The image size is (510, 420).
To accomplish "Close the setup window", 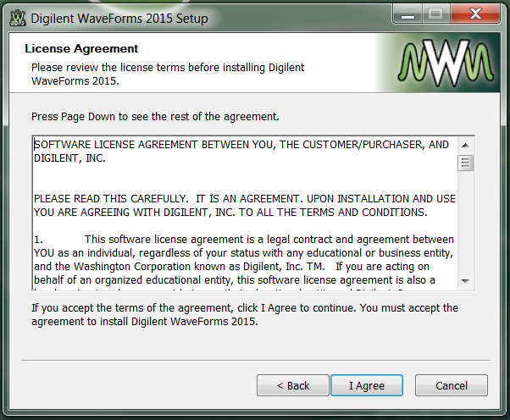I will point(475,14).
